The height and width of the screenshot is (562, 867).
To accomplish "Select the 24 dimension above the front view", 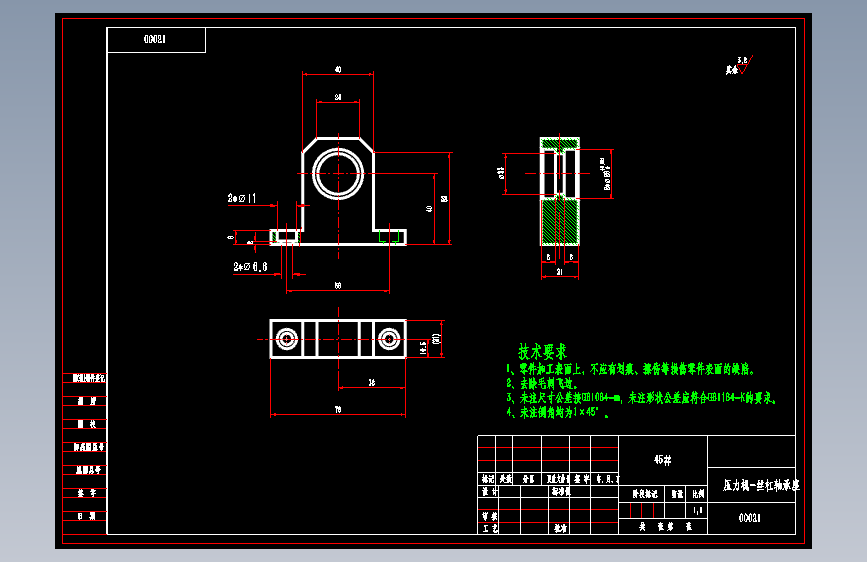I will coord(338,97).
